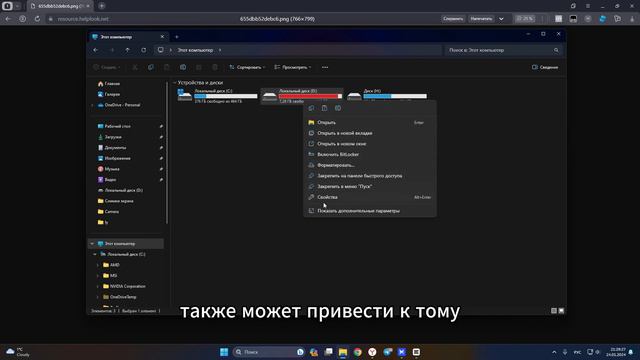This screenshot has width=640, height=360.
Task: Choose 'Открыть в новом окне' in context menu
Action: (370, 144)
